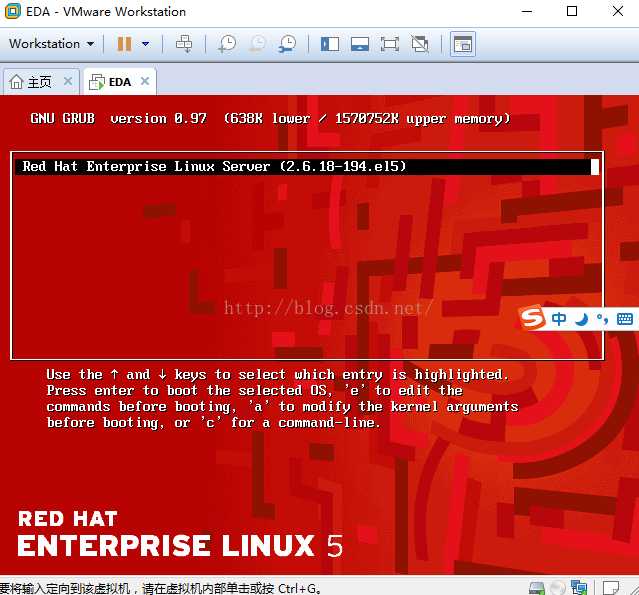This screenshot has width=639, height=595.
Task: Maximize the VMware Workstation window
Action: click(x=572, y=11)
